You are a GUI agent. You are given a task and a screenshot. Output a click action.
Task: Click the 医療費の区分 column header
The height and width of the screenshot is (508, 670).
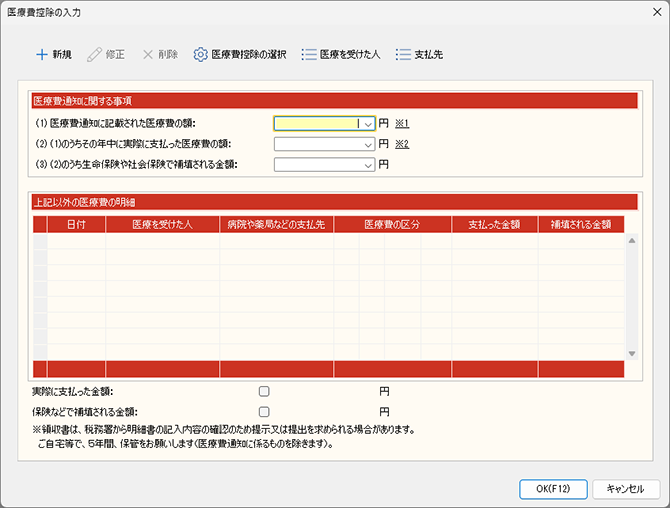click(x=393, y=224)
